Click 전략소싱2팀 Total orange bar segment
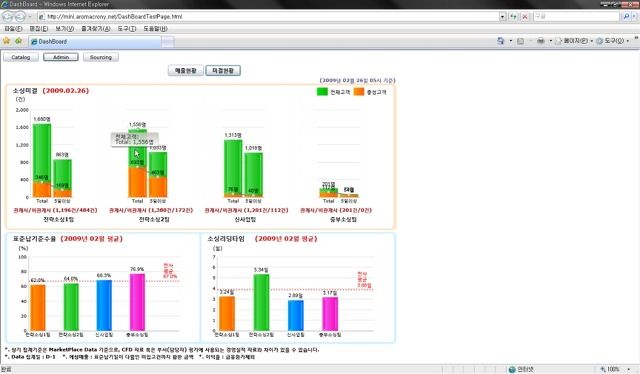 [138, 182]
